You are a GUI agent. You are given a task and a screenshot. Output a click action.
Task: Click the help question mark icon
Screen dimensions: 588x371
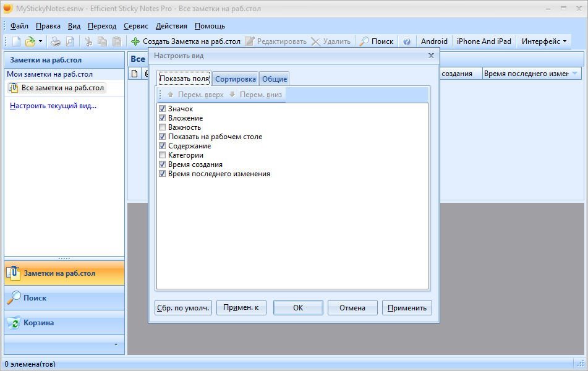pos(407,41)
